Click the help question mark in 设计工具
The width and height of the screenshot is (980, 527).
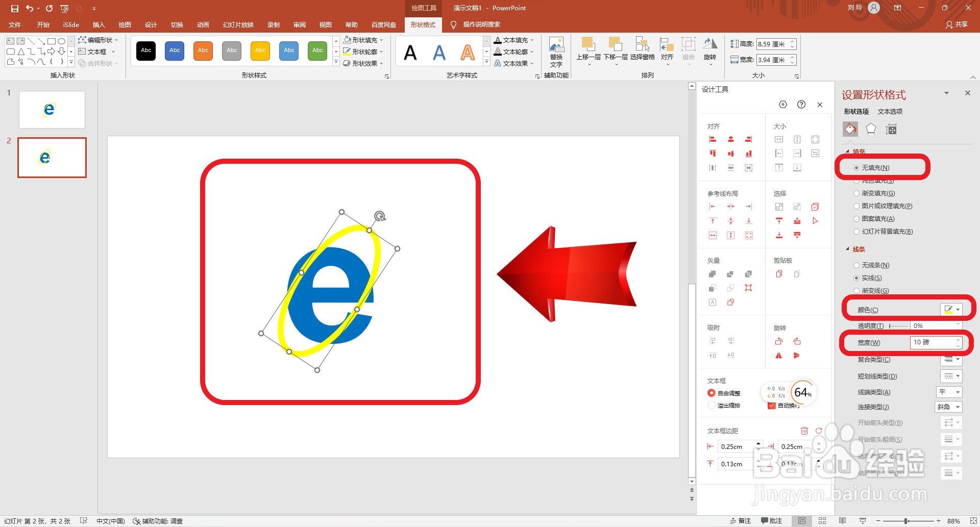pyautogui.click(x=801, y=105)
